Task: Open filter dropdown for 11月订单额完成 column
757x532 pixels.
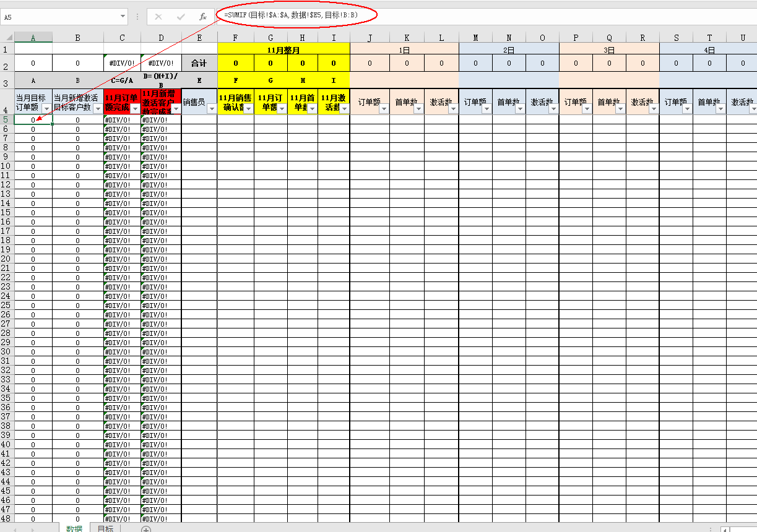Action: [135, 108]
